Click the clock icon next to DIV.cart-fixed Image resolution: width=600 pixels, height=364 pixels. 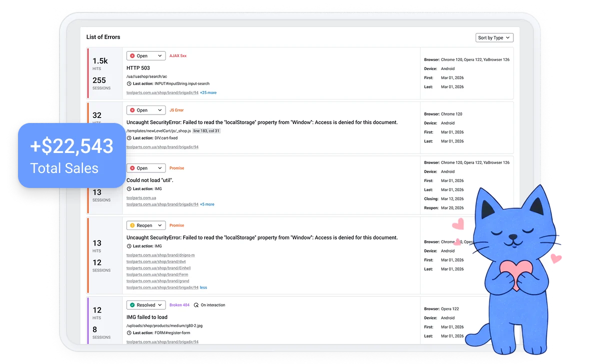[129, 138]
